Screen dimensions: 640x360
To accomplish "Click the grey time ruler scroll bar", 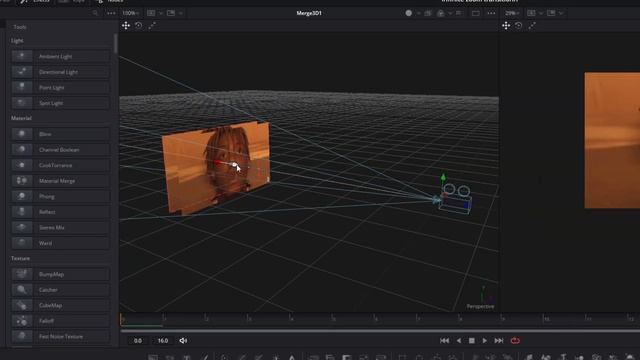I will [x=380, y=330].
